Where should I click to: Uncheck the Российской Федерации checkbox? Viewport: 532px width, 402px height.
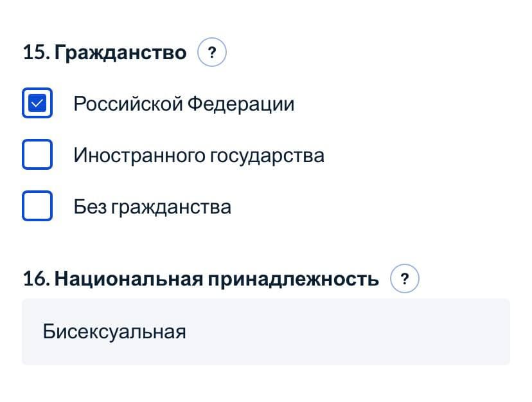pos(37,104)
